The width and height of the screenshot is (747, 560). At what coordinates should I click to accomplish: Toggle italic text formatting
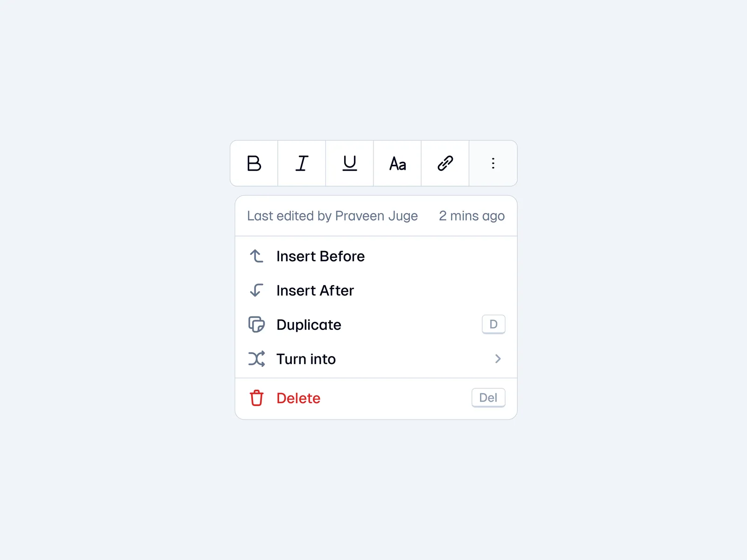[x=302, y=163]
